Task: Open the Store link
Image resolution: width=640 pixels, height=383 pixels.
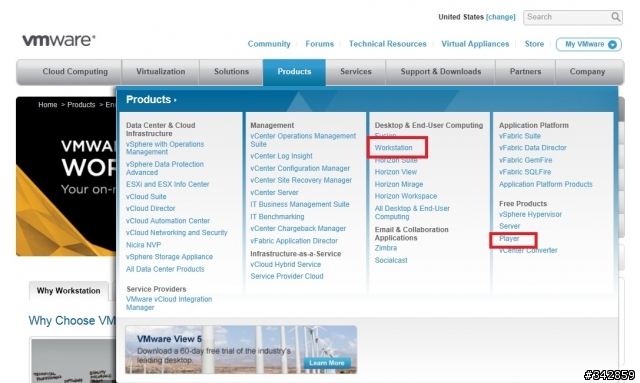Action: tap(534, 44)
